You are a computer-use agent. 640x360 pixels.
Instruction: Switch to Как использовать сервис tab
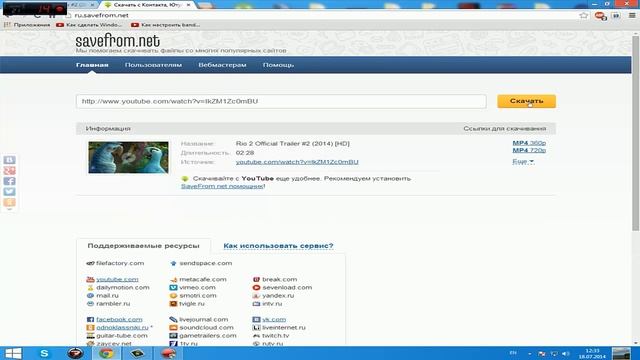[278, 246]
